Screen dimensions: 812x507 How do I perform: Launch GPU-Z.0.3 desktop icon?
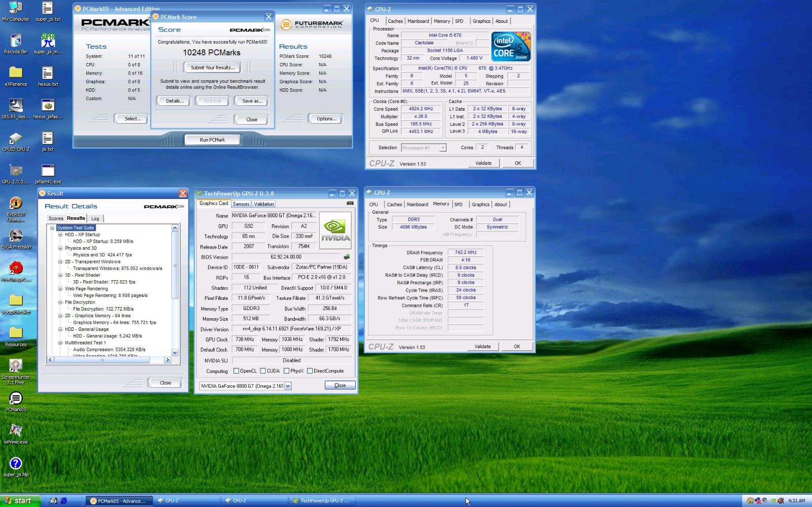click(16, 174)
